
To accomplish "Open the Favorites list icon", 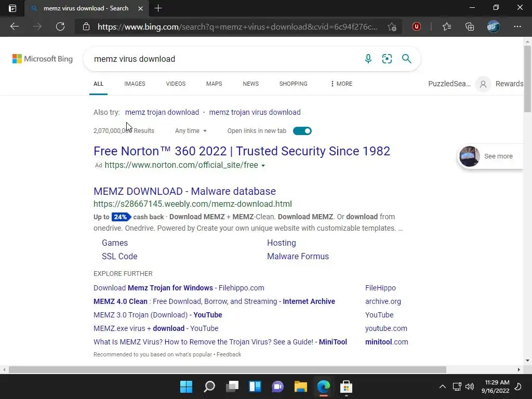I will pos(447,26).
